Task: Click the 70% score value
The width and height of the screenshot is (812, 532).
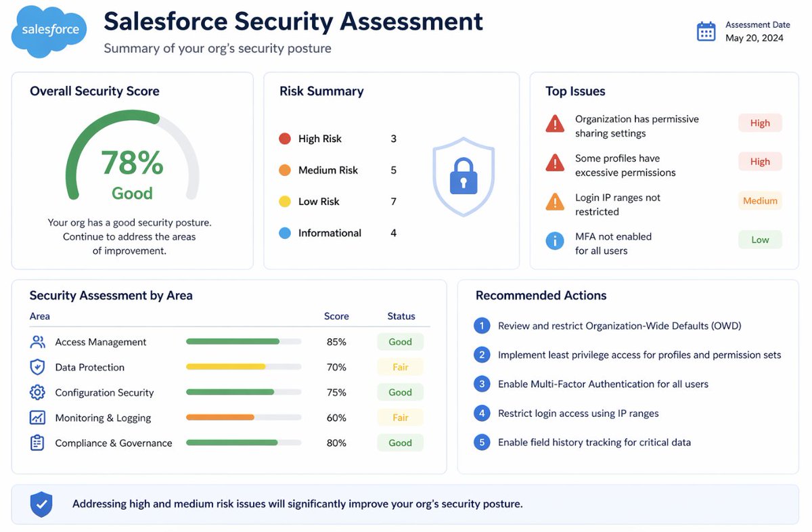Action: [x=336, y=367]
